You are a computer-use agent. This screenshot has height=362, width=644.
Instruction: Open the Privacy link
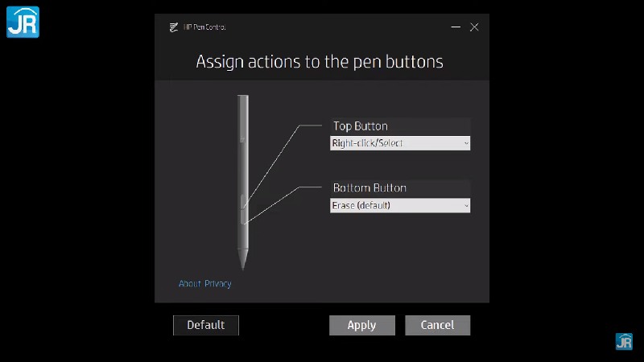218,284
